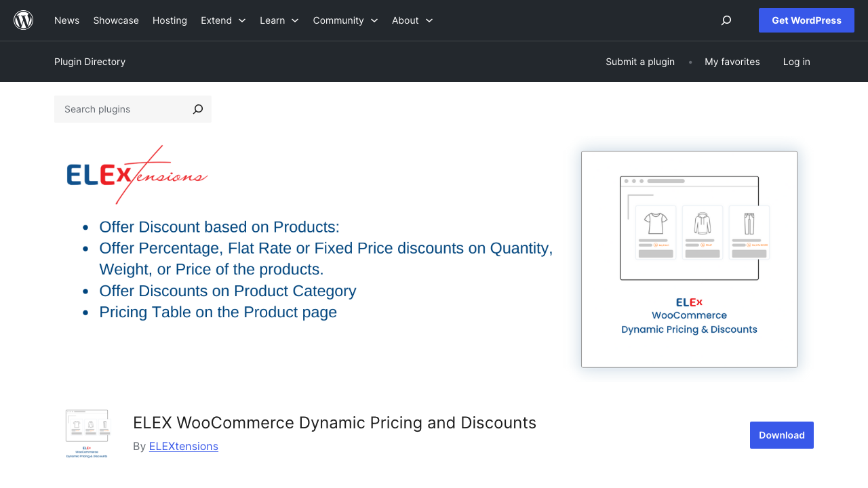Open the site search magnifier icon

[x=726, y=20]
